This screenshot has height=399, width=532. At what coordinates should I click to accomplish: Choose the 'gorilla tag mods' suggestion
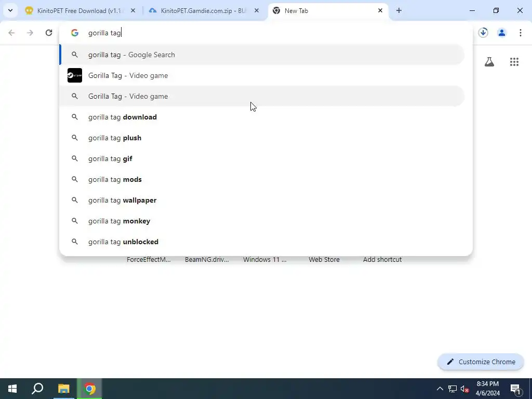[262, 179]
